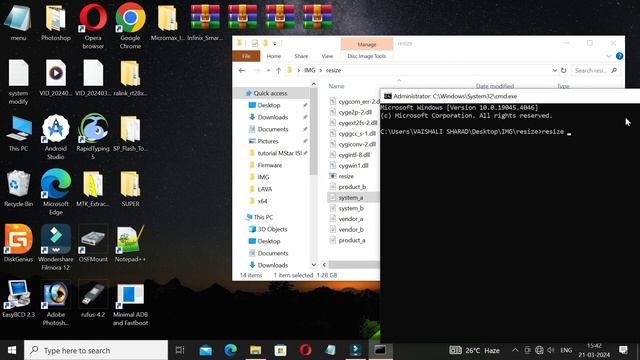Go up one folder level in Explorer

(278, 70)
